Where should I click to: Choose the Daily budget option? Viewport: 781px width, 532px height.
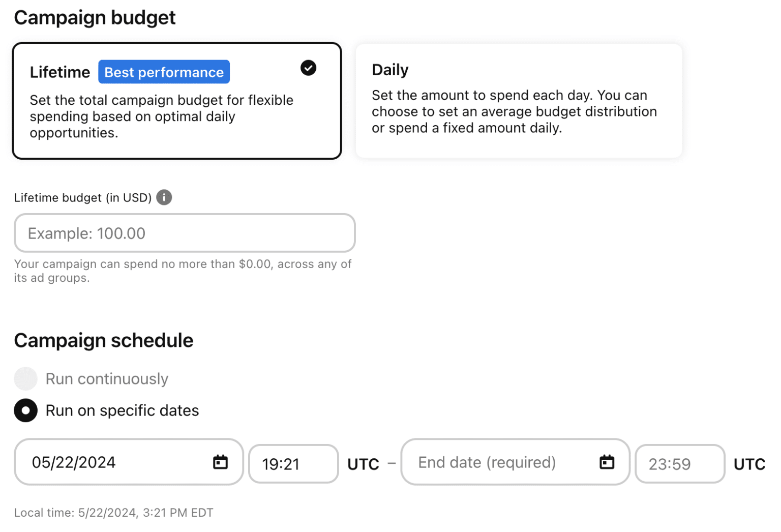click(519, 100)
